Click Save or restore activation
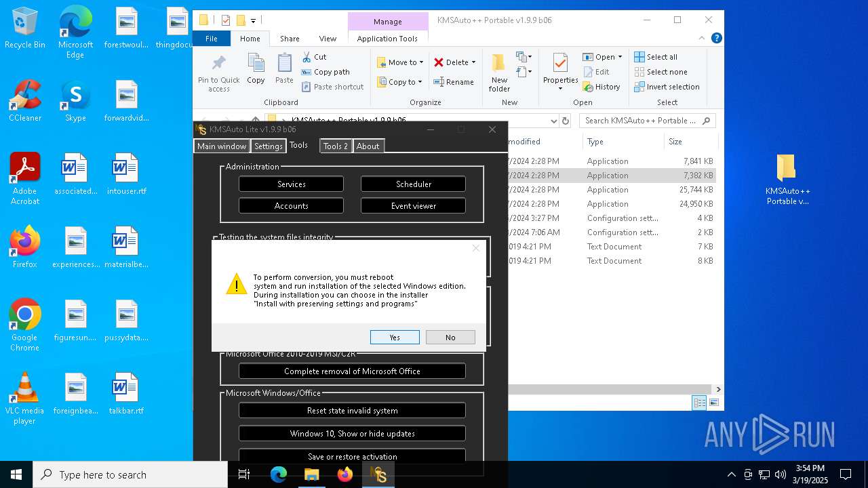The width and height of the screenshot is (868, 488). point(352,457)
